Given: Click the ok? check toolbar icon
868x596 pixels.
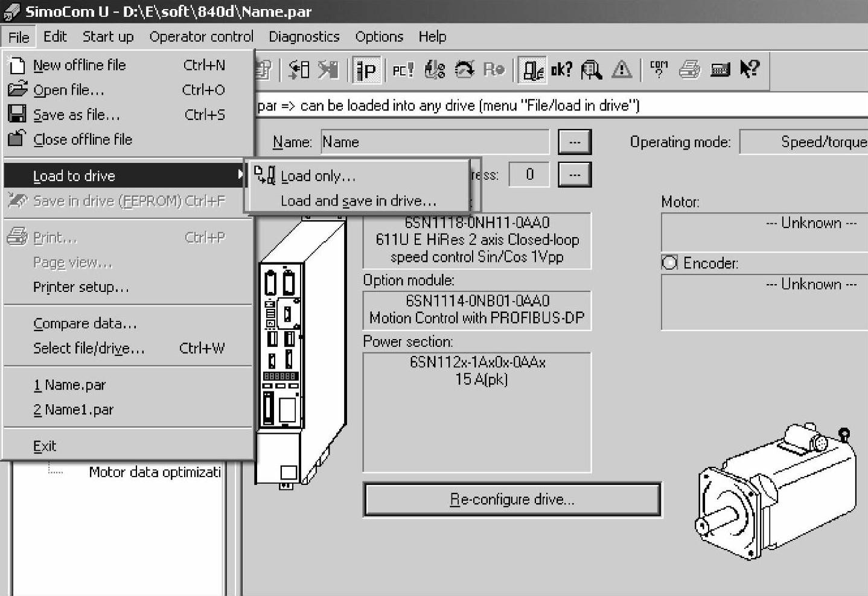Looking at the screenshot, I should [561, 70].
